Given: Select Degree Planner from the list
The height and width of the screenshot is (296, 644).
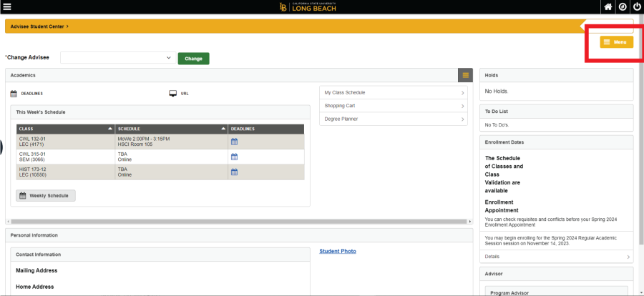Looking at the screenshot, I should click(x=393, y=119).
